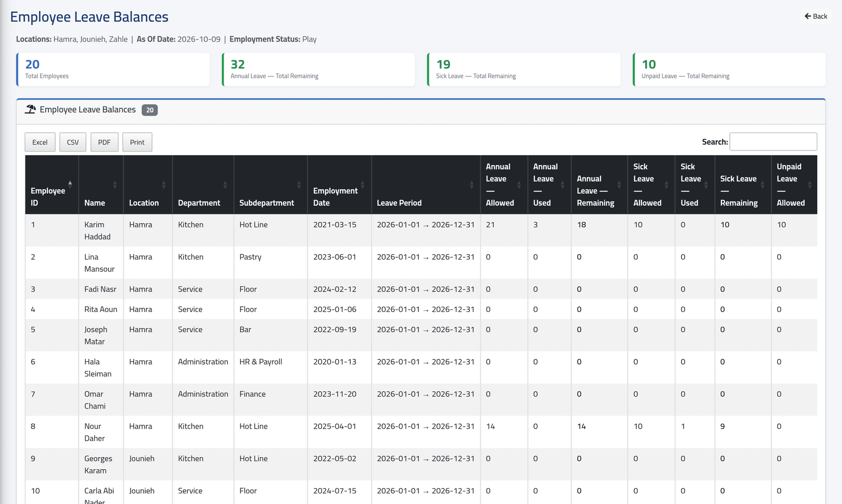
Task: Sort by Unpaid Leave — Allowed column
Action: 794,185
